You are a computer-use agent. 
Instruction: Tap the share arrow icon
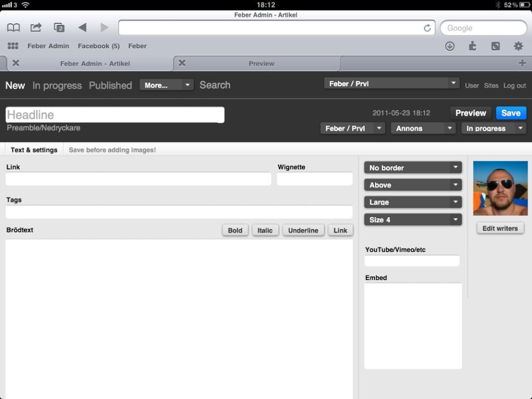(36, 28)
